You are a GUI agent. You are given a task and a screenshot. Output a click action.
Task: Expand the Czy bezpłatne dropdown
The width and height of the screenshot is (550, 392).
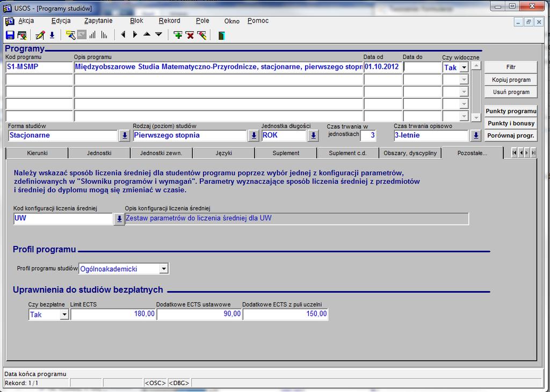click(x=64, y=315)
